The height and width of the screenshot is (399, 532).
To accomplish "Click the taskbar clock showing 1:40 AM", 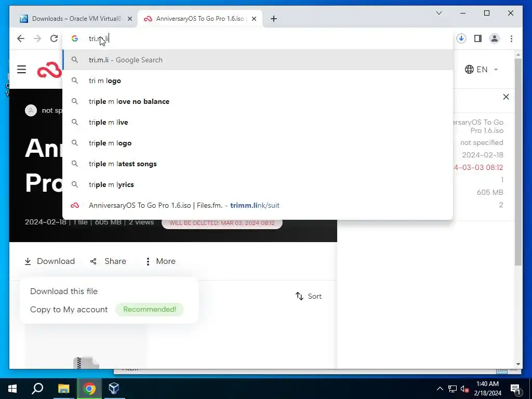I will pos(487,389).
